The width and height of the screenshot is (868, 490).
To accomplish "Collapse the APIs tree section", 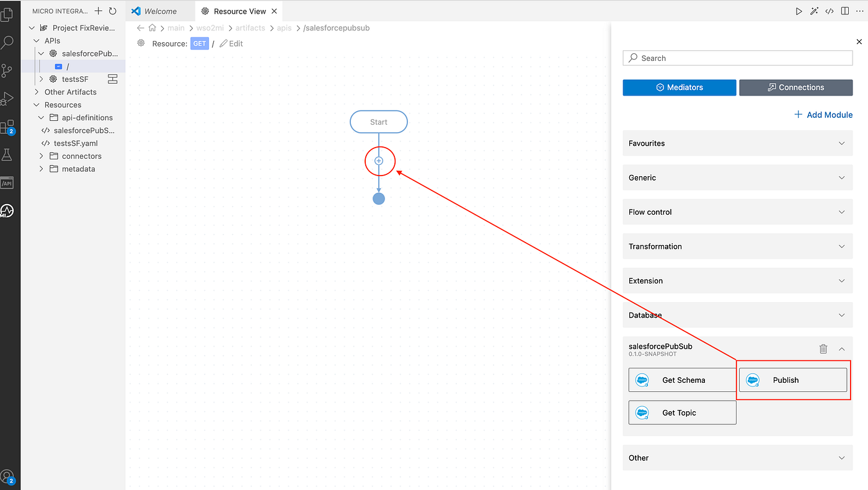I will point(36,41).
